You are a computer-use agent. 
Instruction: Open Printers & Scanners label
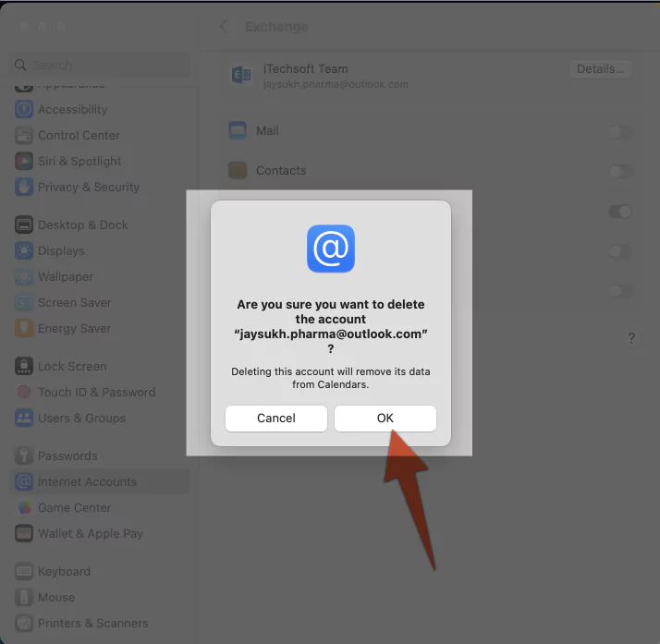pyautogui.click(x=93, y=624)
